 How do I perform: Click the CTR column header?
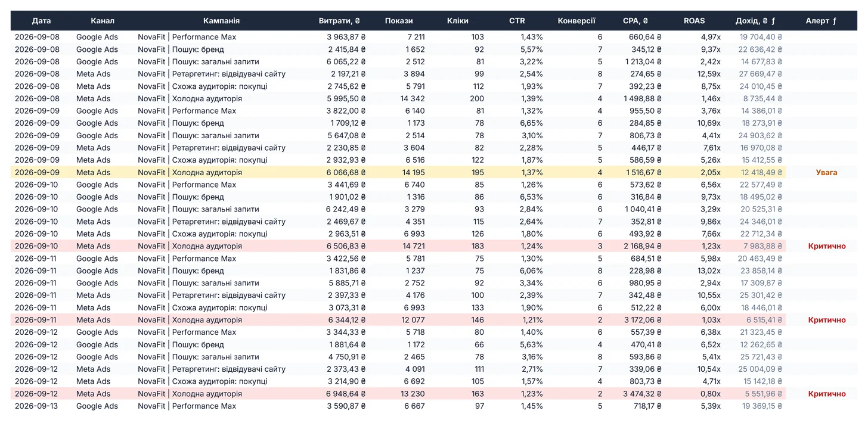click(517, 21)
